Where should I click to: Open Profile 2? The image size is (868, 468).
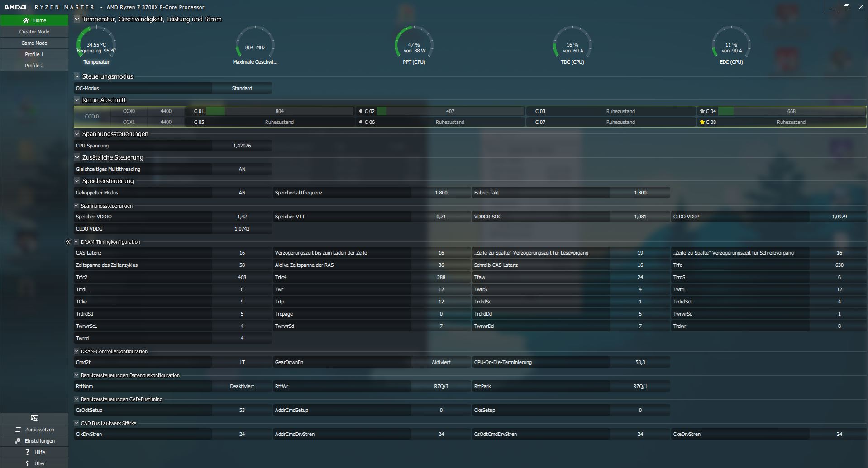[x=34, y=66]
